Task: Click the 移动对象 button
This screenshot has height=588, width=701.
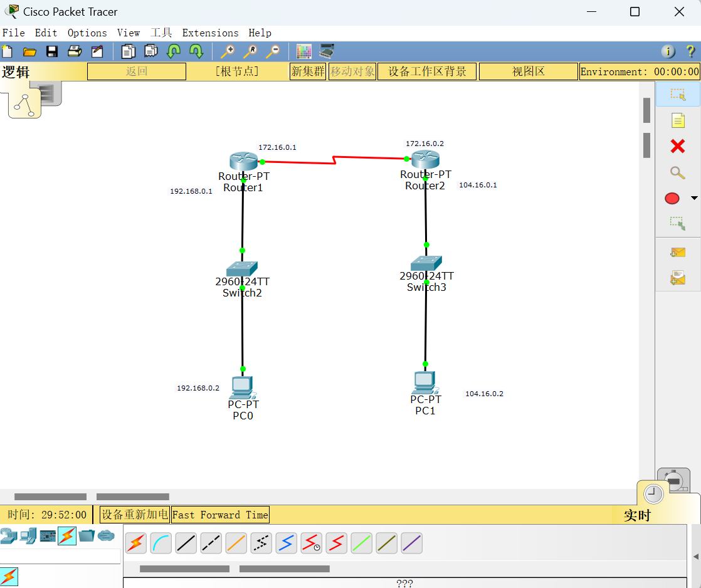Action: [x=352, y=71]
